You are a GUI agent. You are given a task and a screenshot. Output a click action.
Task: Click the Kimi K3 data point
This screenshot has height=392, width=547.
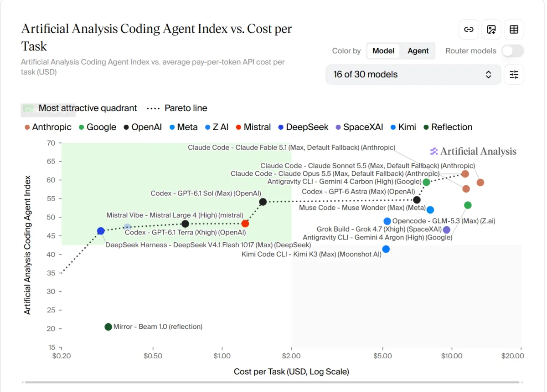coord(386,249)
